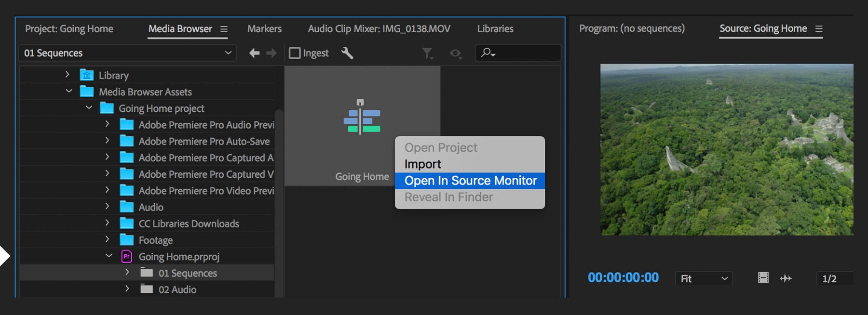Switch to the Markers tab

point(264,29)
